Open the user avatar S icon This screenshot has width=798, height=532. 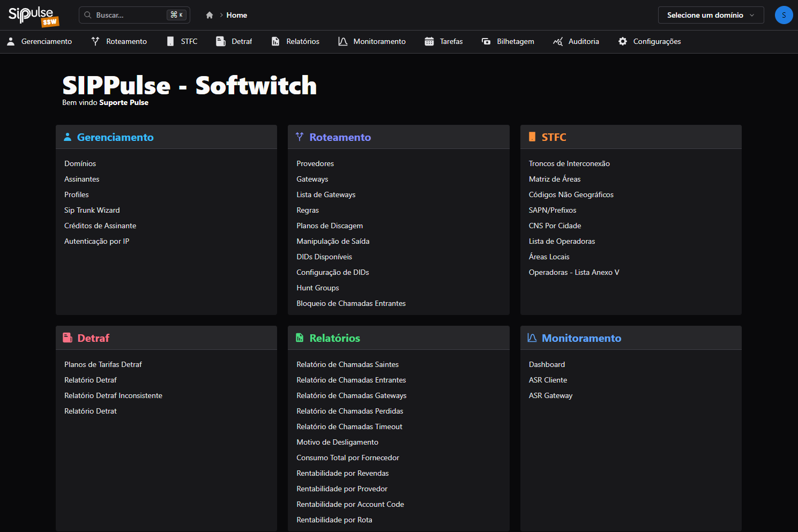[784, 15]
